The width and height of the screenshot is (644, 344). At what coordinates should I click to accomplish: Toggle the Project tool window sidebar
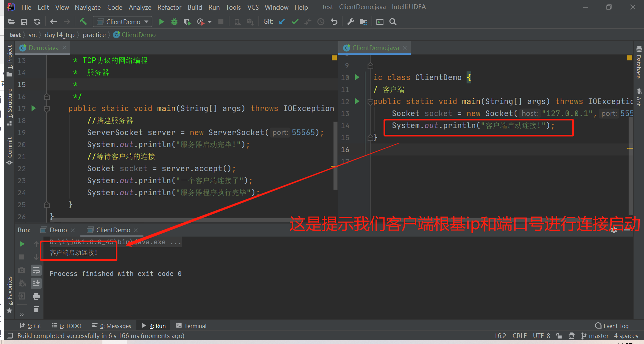10,60
